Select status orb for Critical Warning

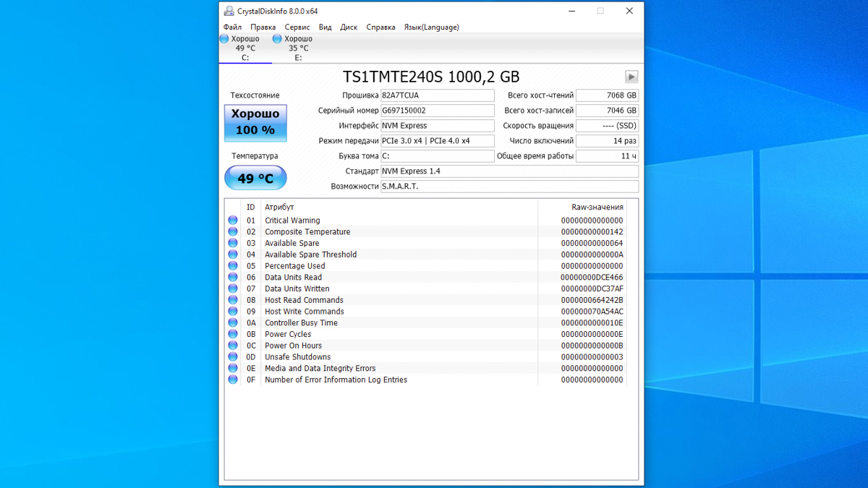tap(233, 221)
